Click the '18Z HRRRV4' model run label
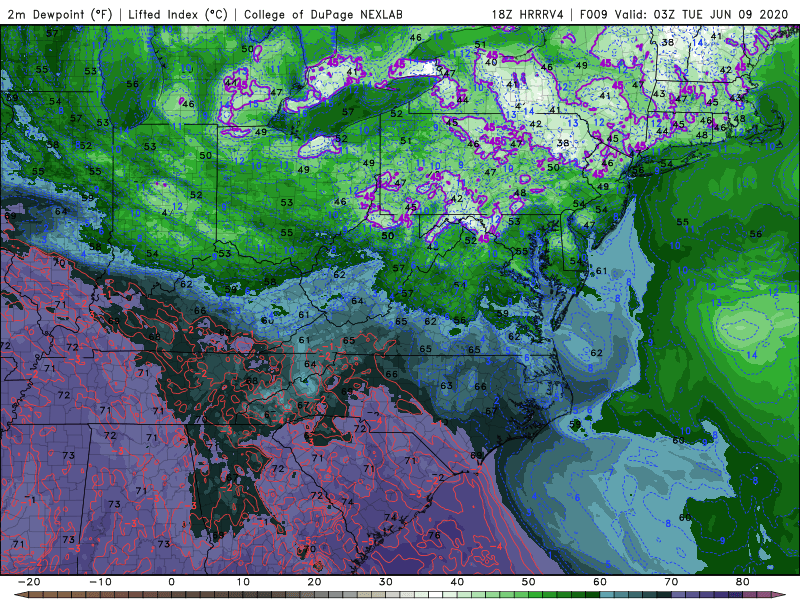This screenshot has height=600, width=800. coord(528,14)
